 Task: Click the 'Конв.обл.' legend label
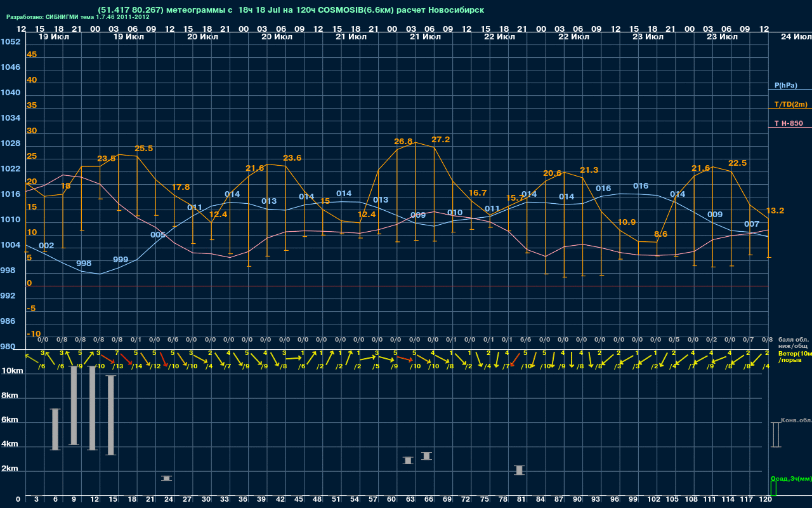pyautogui.click(x=797, y=421)
